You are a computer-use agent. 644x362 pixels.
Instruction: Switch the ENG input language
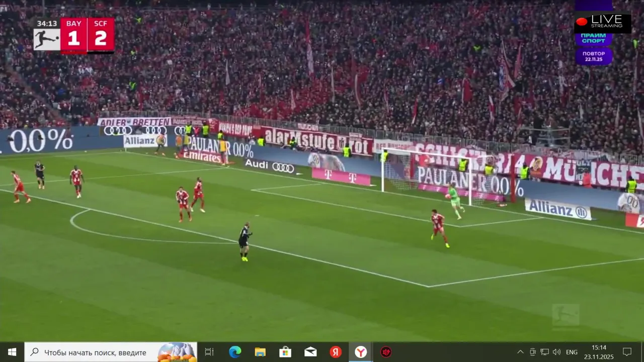coord(572,352)
